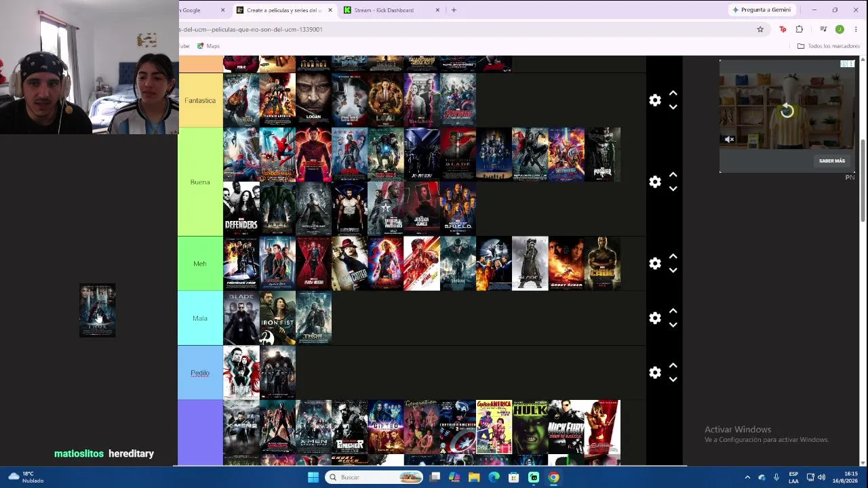Switch to the Create a peliculas y series tab

click(284, 10)
